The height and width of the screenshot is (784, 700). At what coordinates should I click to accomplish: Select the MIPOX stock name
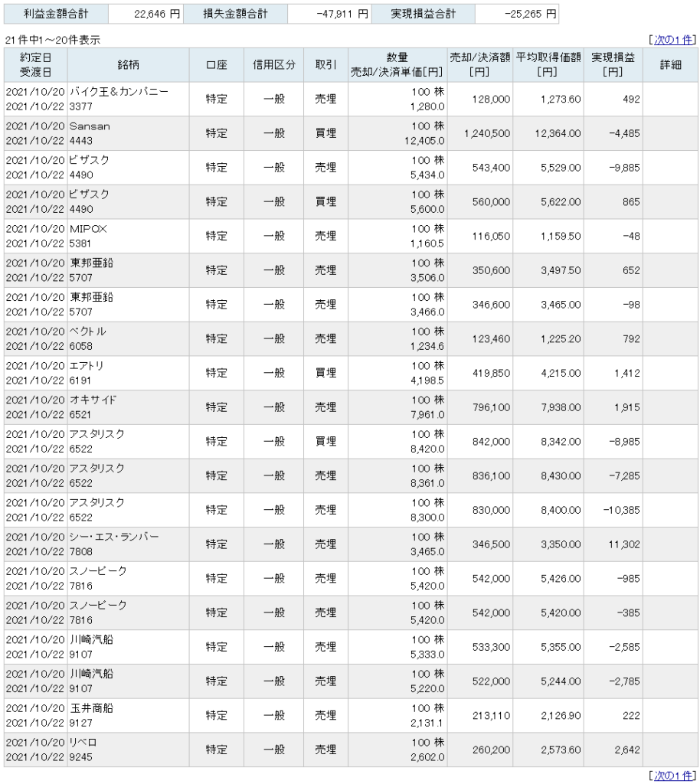click(89, 229)
